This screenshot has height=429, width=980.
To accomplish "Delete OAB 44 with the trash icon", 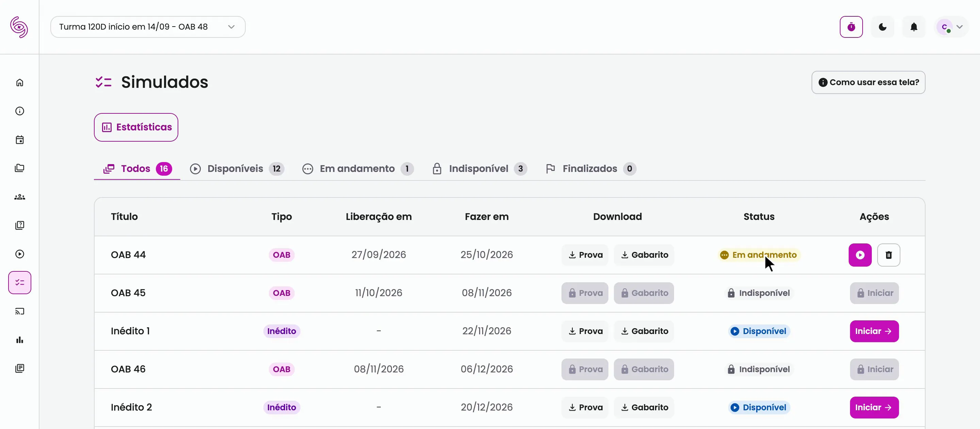I will point(888,255).
